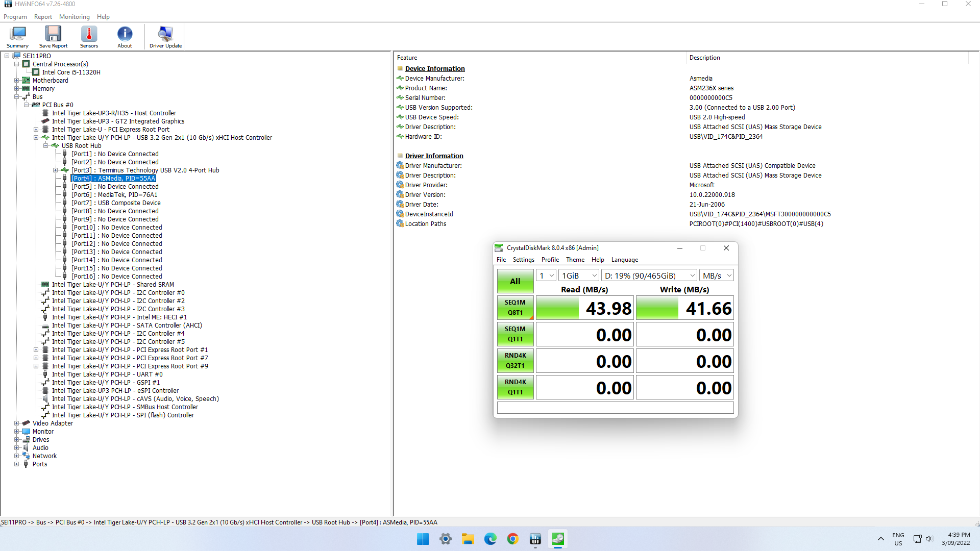Click the Drives tree icon
Image resolution: width=980 pixels, height=551 pixels.
[26, 440]
